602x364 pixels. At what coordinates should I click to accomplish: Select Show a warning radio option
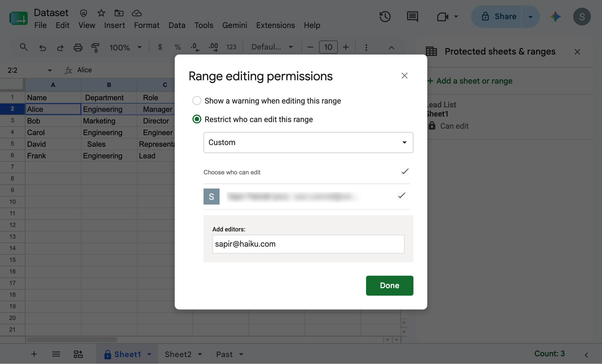tap(197, 101)
